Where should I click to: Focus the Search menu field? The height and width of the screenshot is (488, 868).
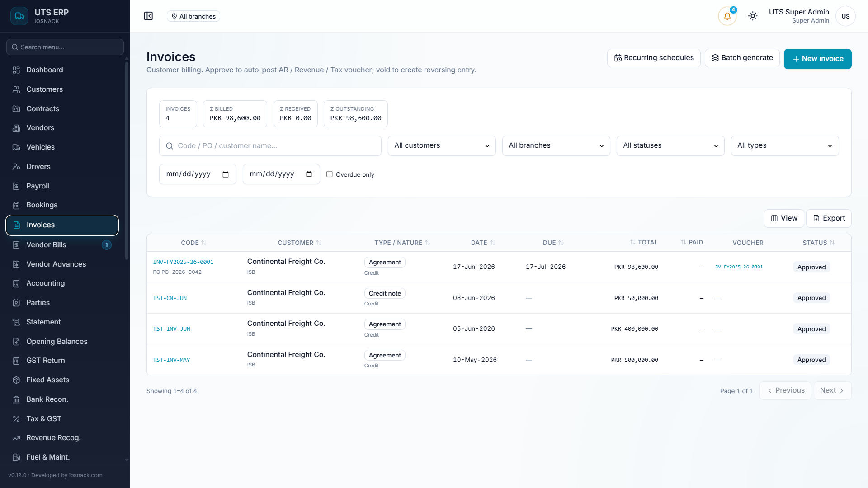(x=65, y=47)
